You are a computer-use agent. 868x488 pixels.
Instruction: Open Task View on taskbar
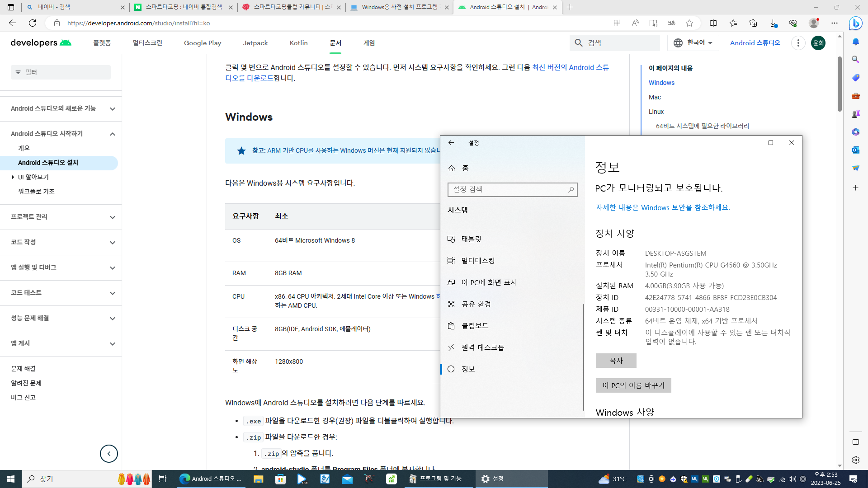coord(163,479)
